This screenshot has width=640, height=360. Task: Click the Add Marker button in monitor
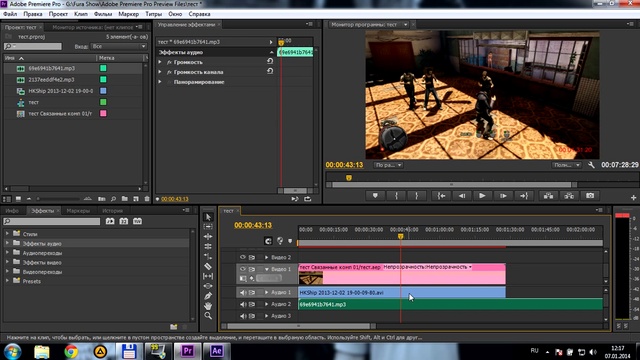(x=375, y=196)
